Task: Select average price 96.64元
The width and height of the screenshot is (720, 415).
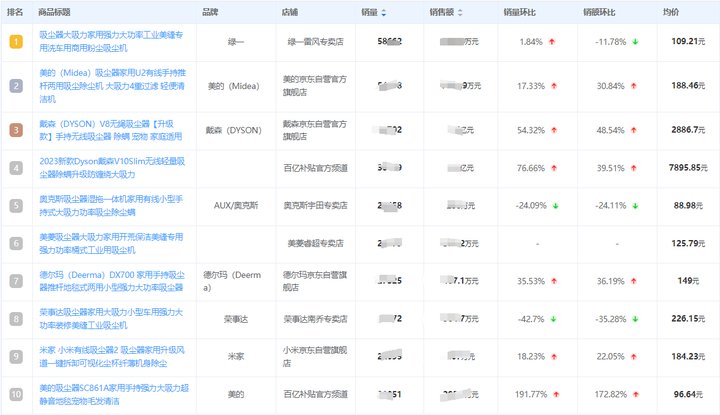Action: coord(688,394)
